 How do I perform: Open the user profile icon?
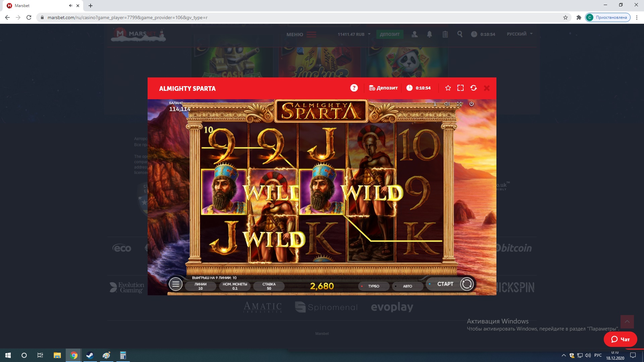[x=415, y=34]
